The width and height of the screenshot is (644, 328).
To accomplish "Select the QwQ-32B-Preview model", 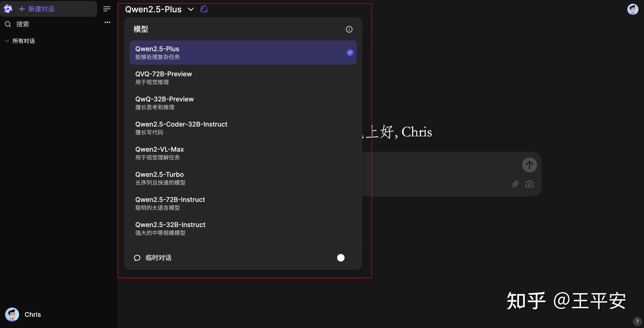I will click(x=165, y=102).
